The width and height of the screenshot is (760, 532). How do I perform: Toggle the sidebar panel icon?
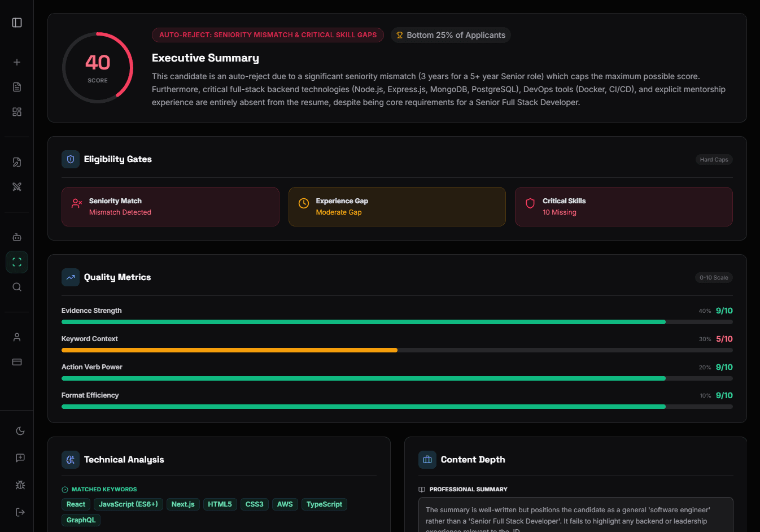coord(17,23)
